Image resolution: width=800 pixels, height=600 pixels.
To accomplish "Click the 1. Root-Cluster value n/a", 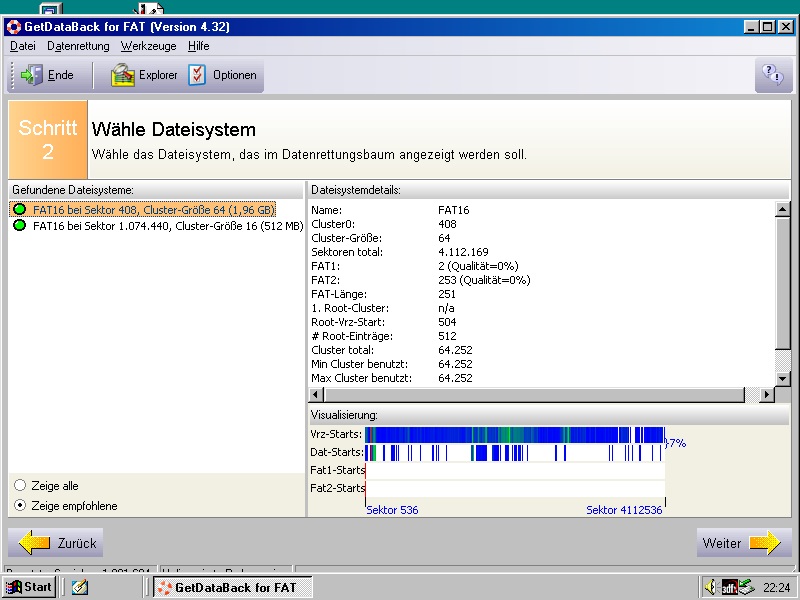I will 446,308.
